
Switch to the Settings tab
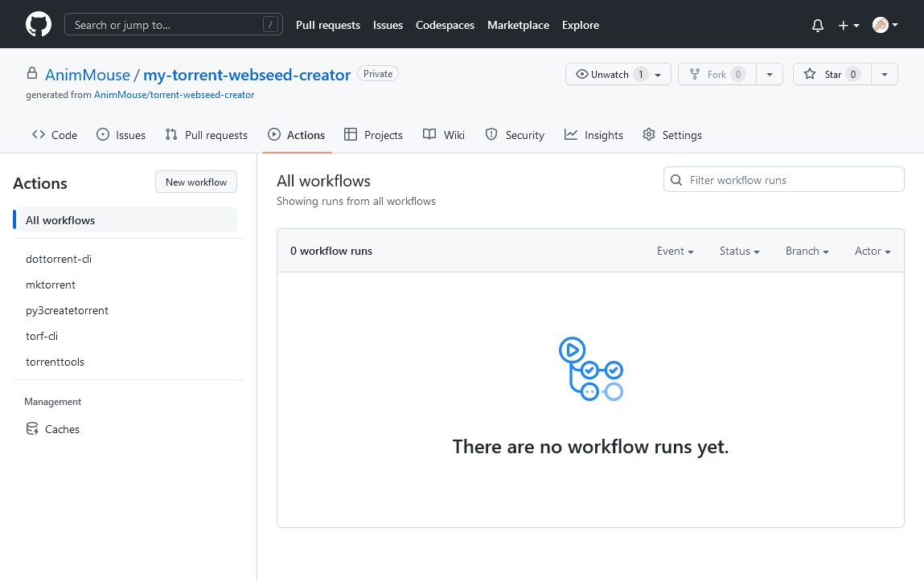[672, 135]
